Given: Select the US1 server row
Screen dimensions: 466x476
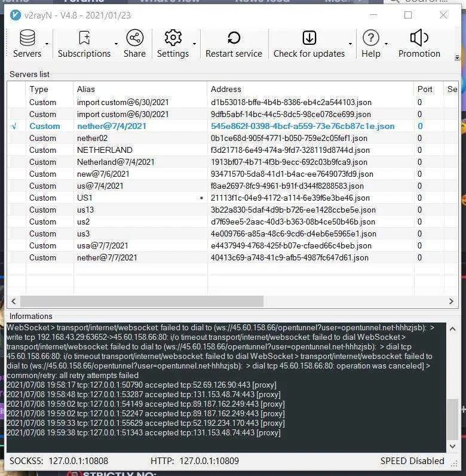Looking at the screenshot, I should [x=232, y=198].
